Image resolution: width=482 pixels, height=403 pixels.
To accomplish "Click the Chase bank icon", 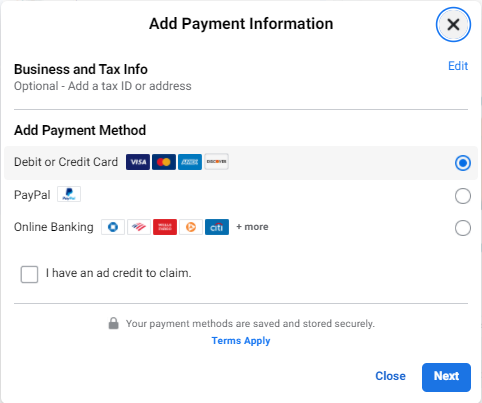I will [x=113, y=227].
